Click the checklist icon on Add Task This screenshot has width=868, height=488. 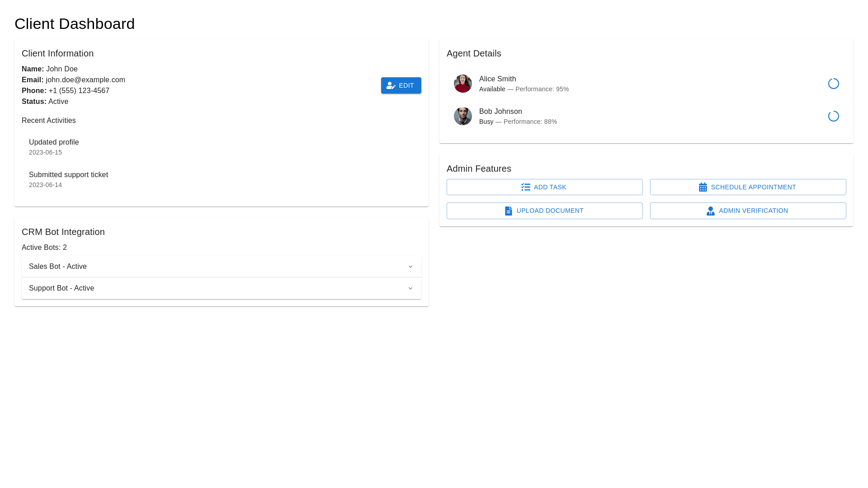click(525, 187)
